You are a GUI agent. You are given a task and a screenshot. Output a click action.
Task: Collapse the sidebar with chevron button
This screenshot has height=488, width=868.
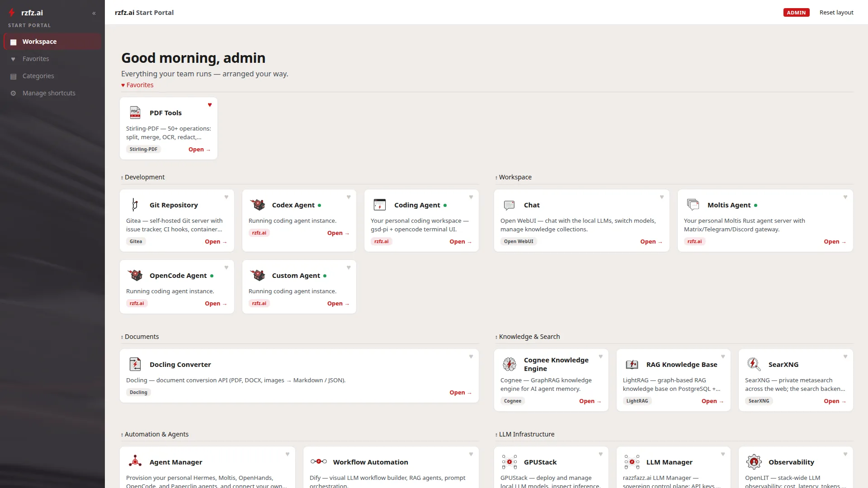(x=94, y=13)
